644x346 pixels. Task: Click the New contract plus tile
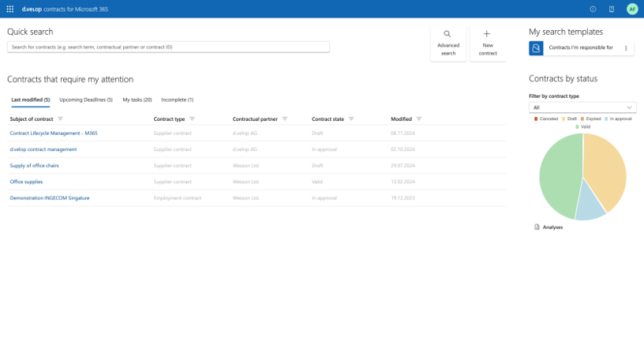[x=488, y=43]
